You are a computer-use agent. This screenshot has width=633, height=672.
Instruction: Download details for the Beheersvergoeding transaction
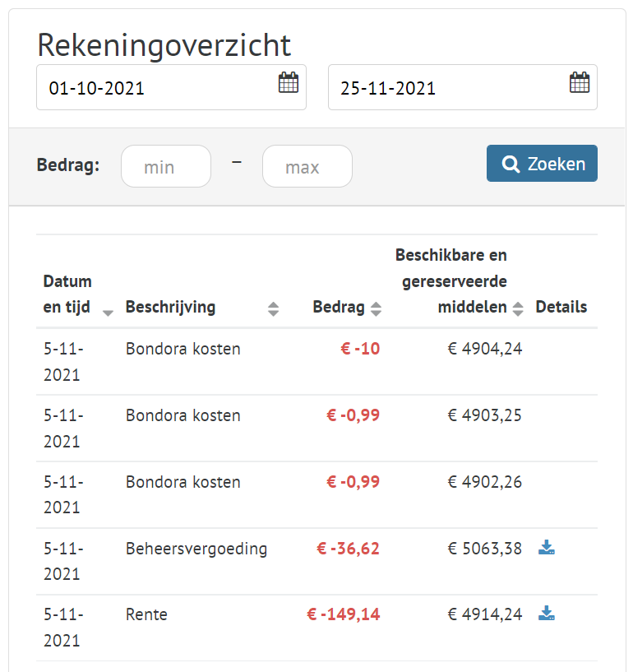[x=547, y=547]
